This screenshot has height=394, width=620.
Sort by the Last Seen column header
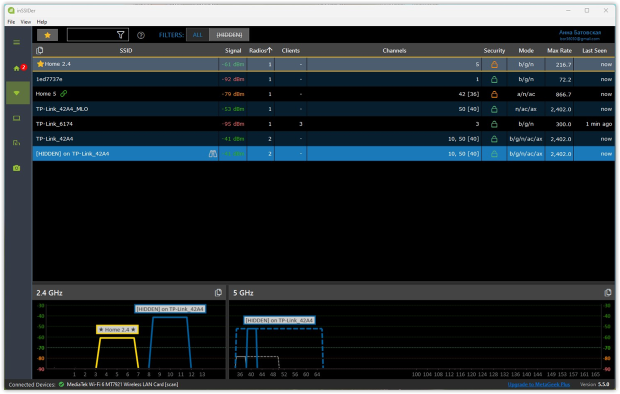[x=594, y=51]
